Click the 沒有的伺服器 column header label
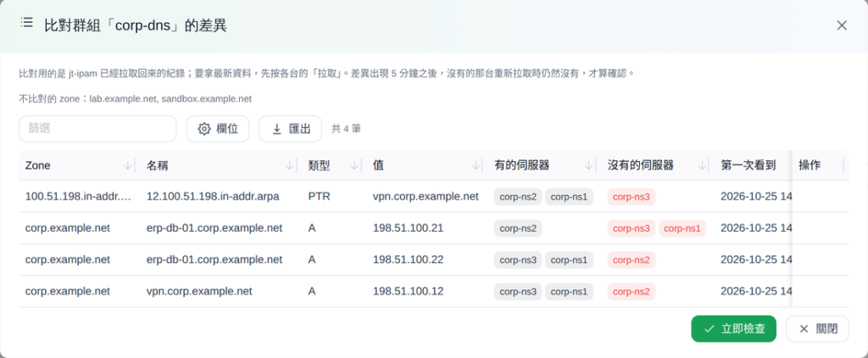 641,165
